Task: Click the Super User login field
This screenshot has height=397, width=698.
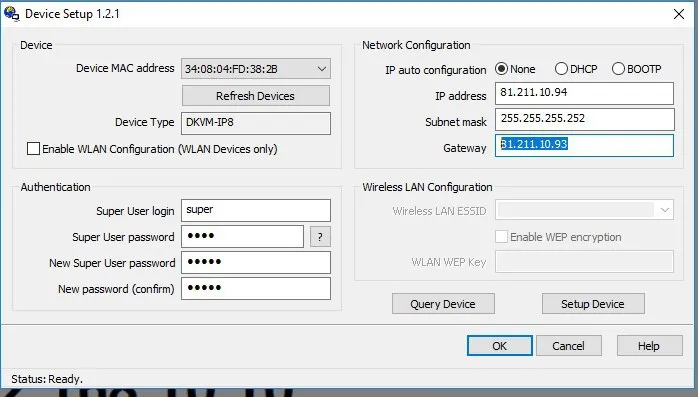Action: [x=256, y=210]
